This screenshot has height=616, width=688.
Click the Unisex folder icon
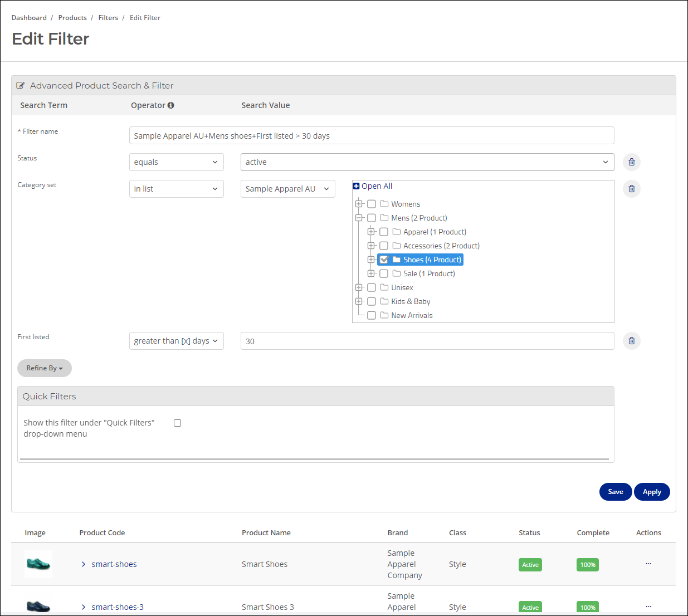click(384, 287)
